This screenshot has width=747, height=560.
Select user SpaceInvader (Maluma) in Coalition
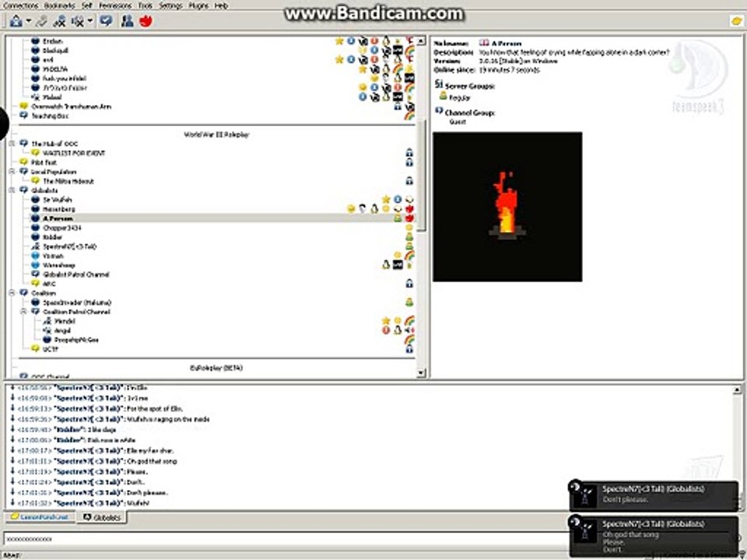pos(77,303)
